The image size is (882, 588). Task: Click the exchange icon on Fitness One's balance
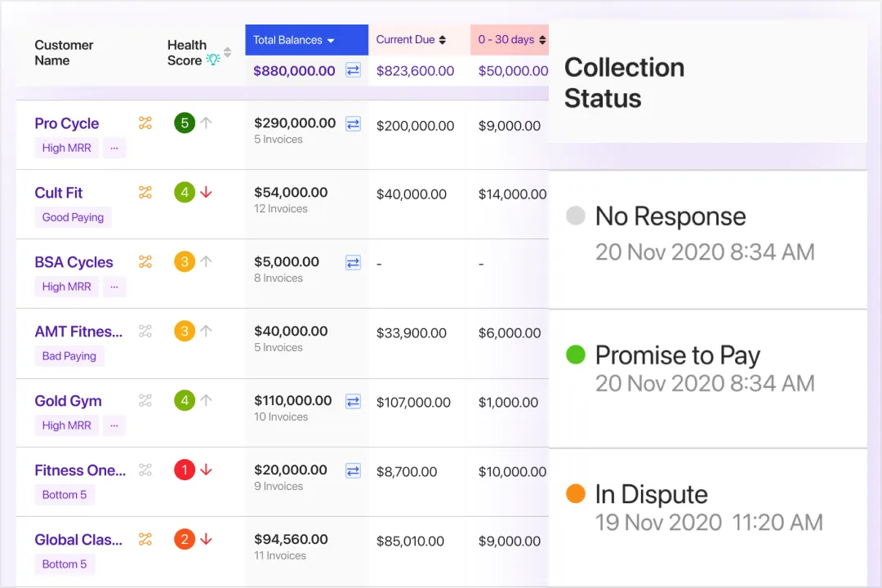(x=353, y=470)
